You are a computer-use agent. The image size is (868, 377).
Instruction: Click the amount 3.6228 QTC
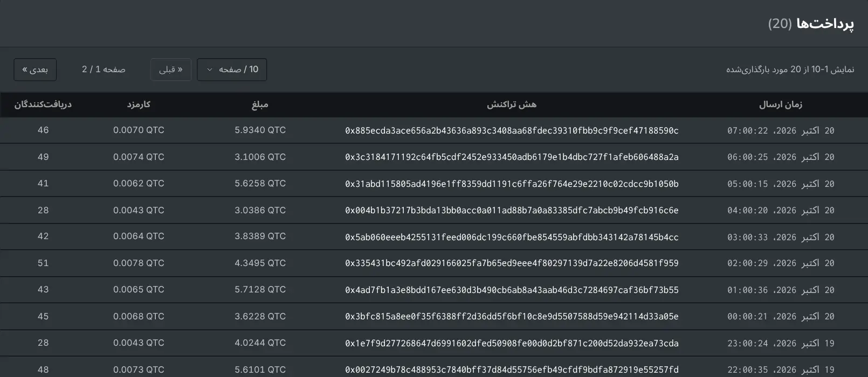pyautogui.click(x=260, y=316)
